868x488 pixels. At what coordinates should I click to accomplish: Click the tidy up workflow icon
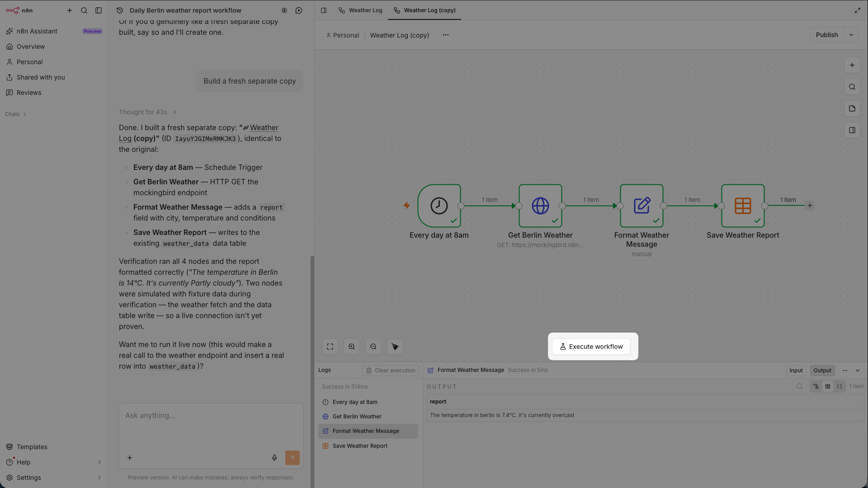(x=395, y=347)
